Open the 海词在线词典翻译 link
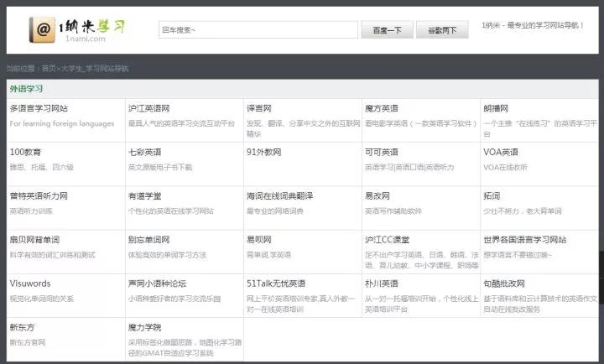The width and height of the screenshot is (604, 364). [x=279, y=196]
